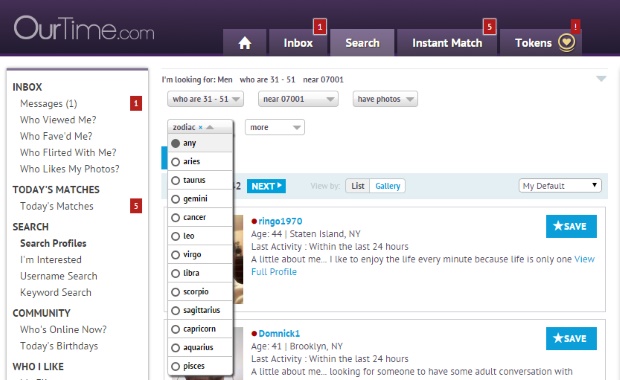The width and height of the screenshot is (620, 380).
Task: Click the Instant Match badge showing 5
Action: [x=490, y=27]
